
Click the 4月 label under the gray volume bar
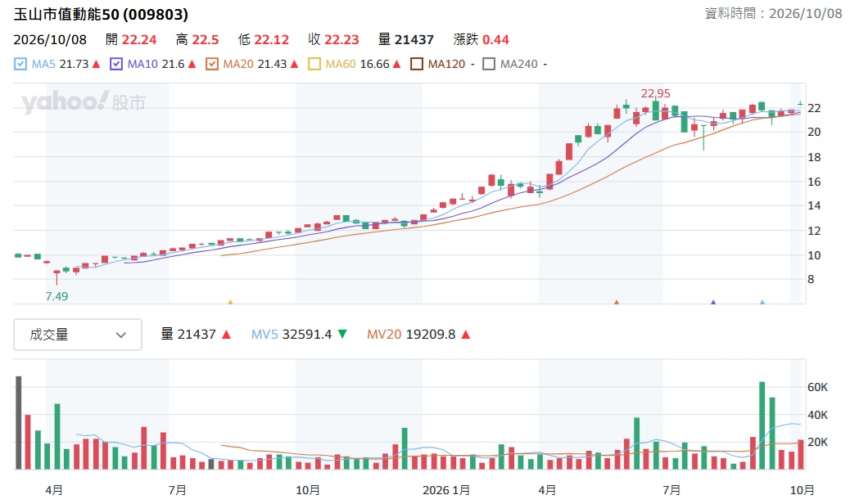(54, 490)
